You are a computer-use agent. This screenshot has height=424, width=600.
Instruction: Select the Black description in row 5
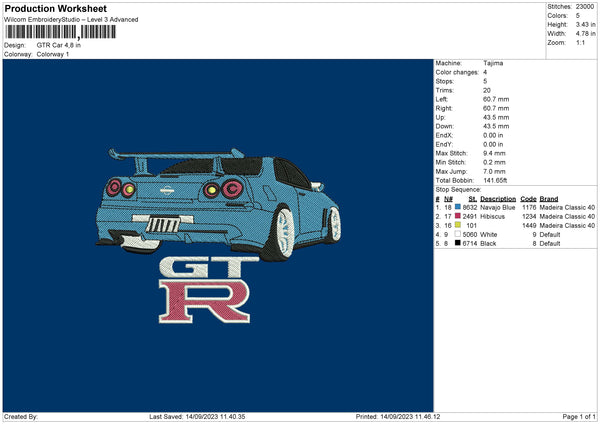(488, 243)
